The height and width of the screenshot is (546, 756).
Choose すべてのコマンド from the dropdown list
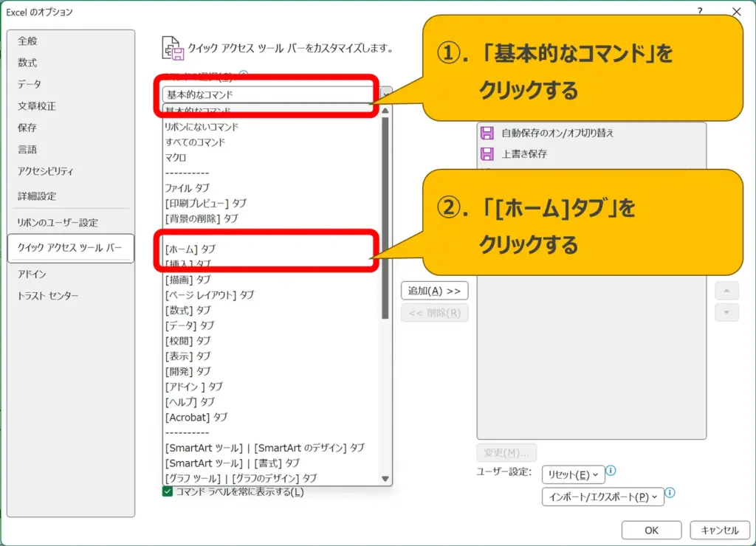[195, 142]
